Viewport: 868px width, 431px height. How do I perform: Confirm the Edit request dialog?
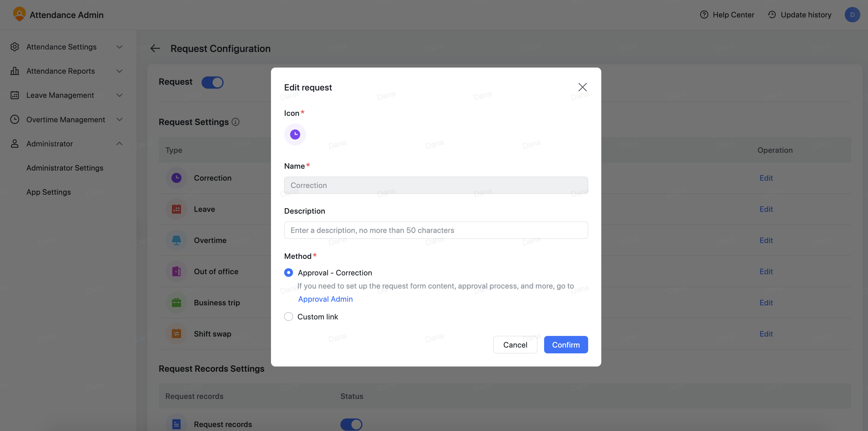click(566, 344)
